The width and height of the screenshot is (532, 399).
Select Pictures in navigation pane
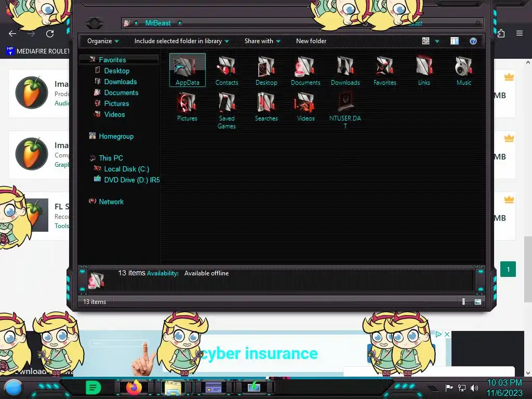[x=116, y=103]
